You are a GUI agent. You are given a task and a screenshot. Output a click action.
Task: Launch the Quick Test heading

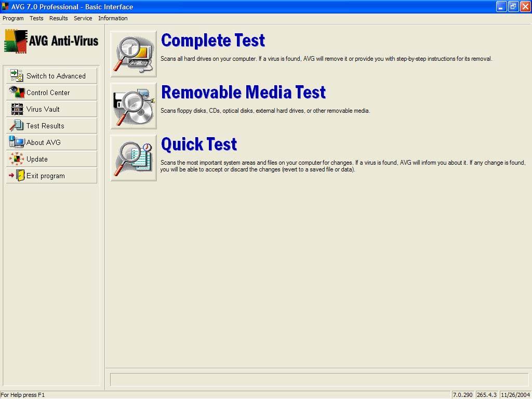point(199,144)
